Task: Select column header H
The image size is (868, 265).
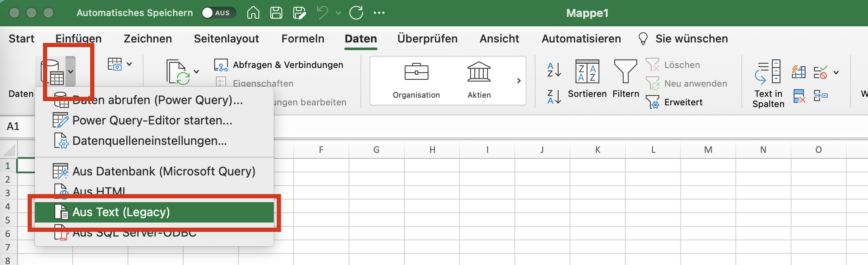Action: [432, 150]
